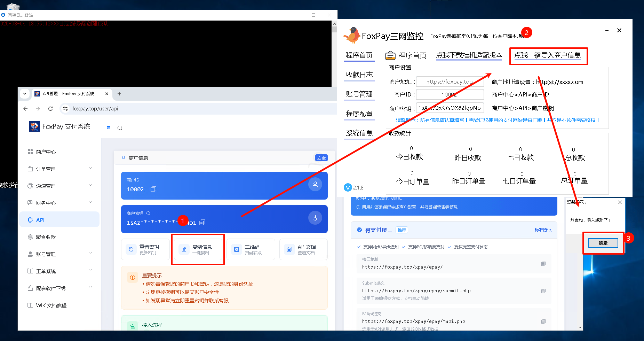Screen dimensions: 644x341
Task: Click the 复制信息 one-click copy button
Action: click(x=198, y=249)
